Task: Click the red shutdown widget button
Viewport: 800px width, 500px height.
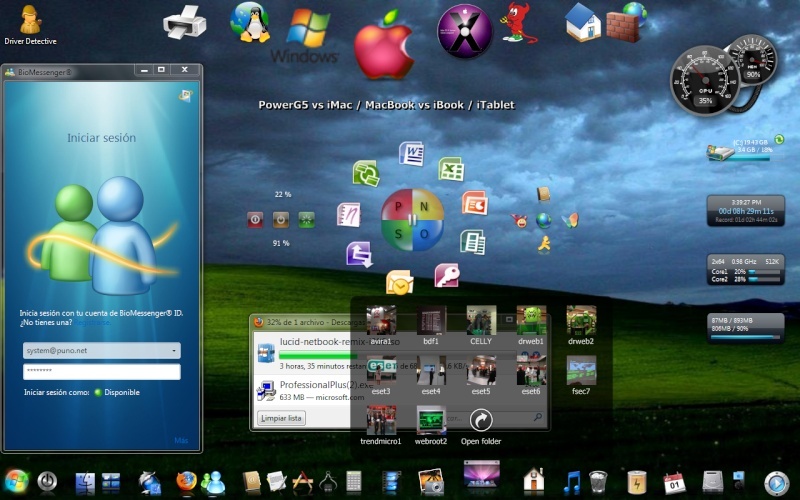Action: [255, 220]
